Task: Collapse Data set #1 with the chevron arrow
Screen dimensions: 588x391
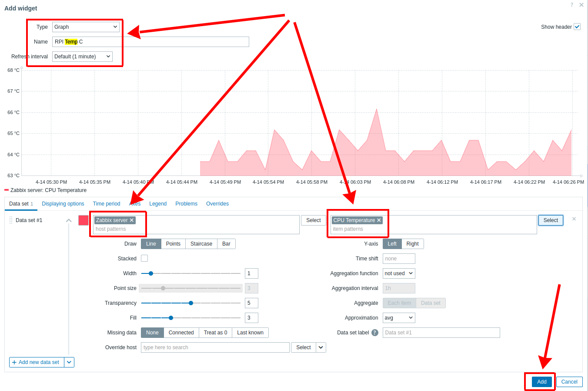Action: coord(69,220)
